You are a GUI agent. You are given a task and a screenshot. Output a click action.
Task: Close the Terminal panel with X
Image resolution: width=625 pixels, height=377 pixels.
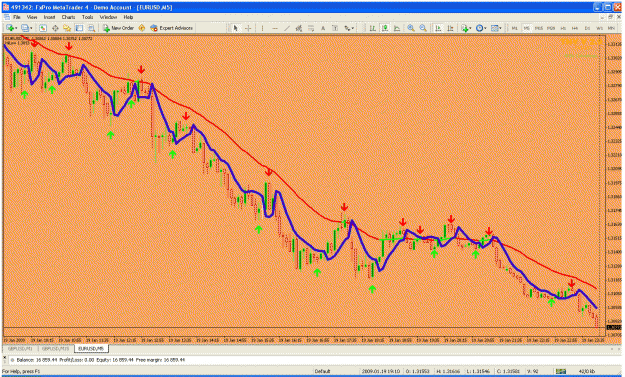pos(5,358)
